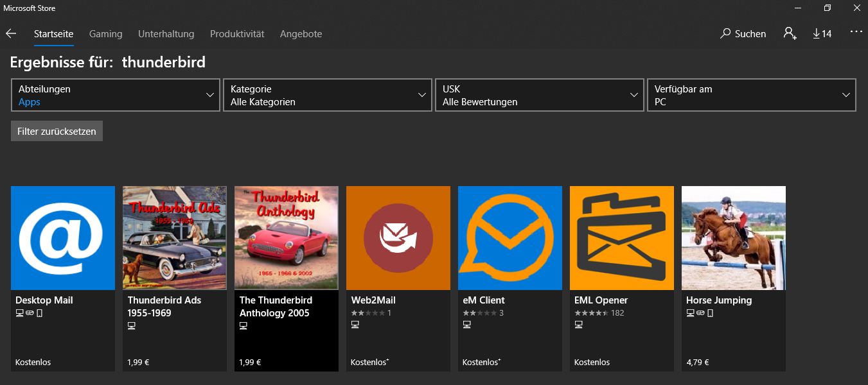Click Kostenlos price on Desktop Mail
The width and height of the screenshot is (868, 385).
pos(33,363)
